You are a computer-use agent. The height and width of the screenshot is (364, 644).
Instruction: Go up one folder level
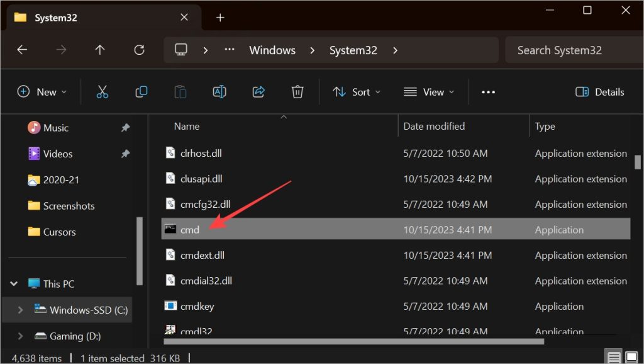pos(100,50)
